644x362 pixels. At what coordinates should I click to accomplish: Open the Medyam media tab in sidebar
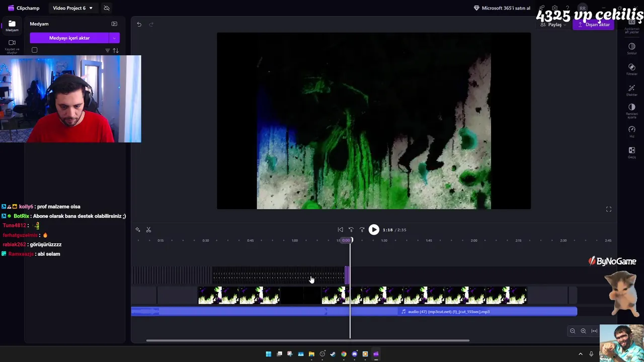pyautogui.click(x=12, y=26)
